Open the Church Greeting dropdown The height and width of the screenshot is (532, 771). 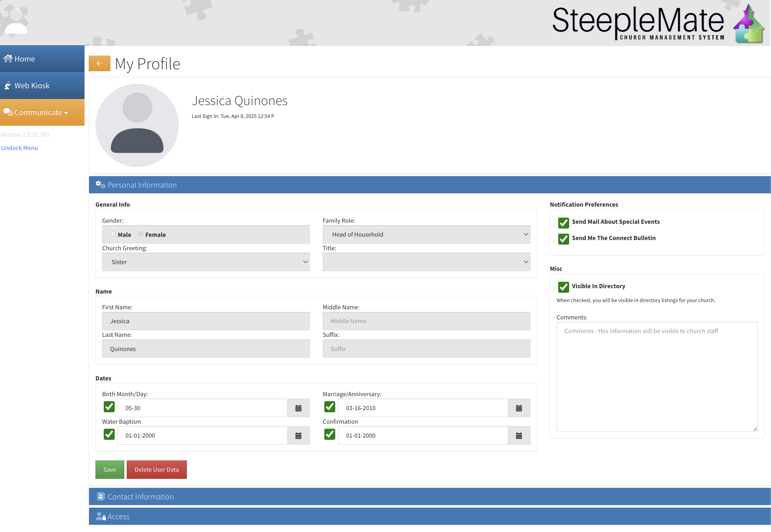(x=206, y=262)
